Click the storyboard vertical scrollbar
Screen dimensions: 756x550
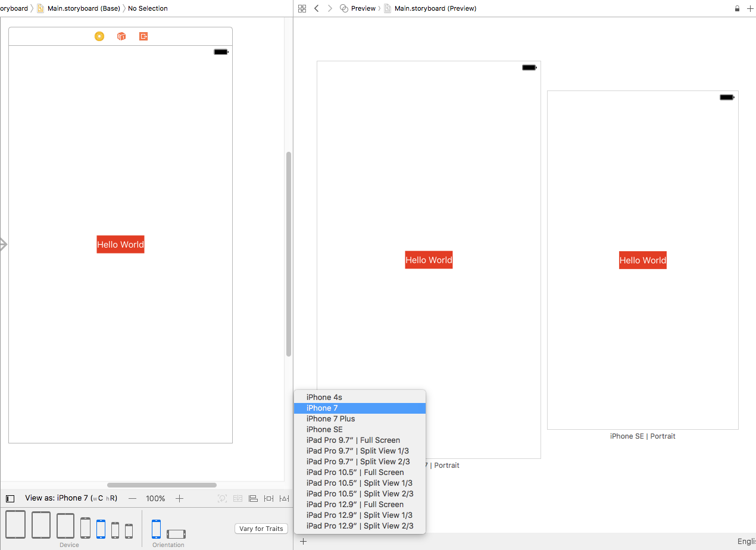click(289, 254)
